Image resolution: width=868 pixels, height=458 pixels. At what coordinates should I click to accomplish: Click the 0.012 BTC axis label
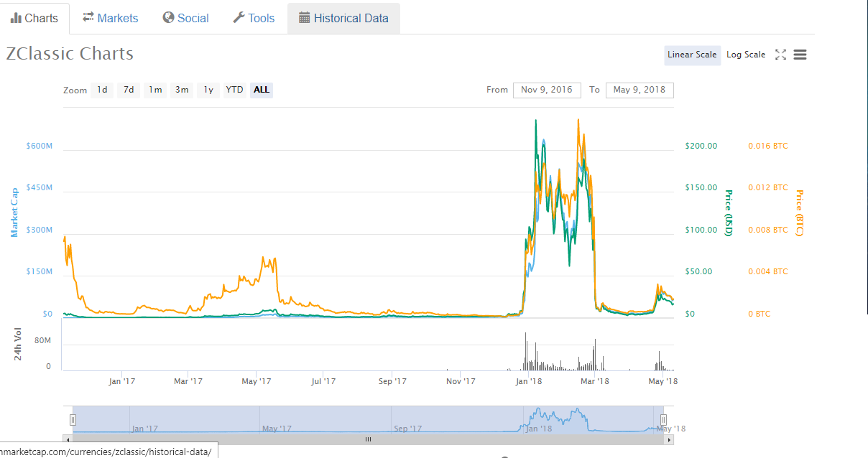[768, 187]
